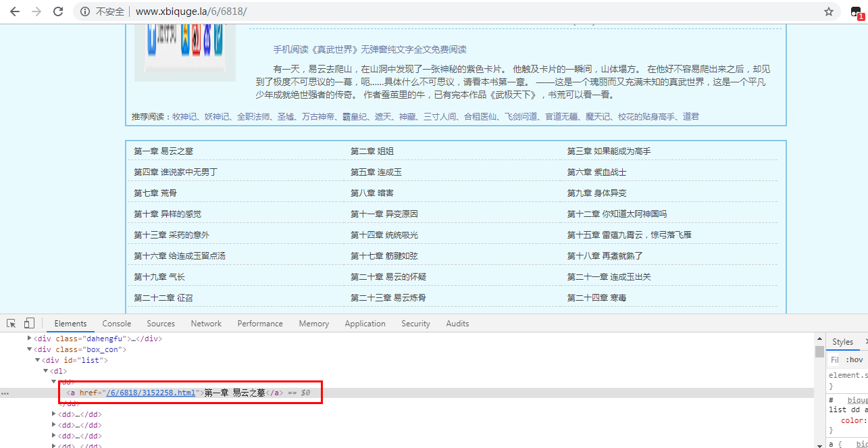This screenshot has height=448, width=868.
Task: Click the Styles filter field
Action: [836, 360]
